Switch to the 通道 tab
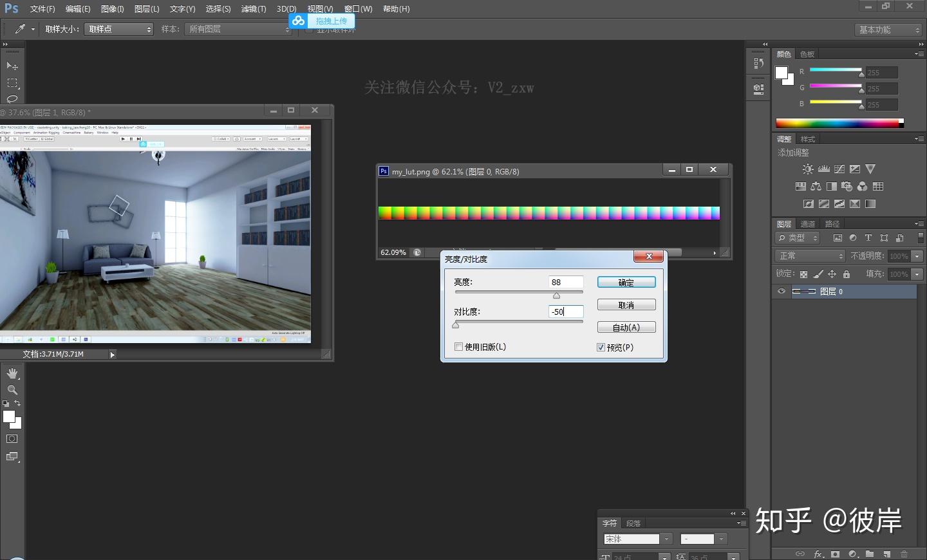The image size is (927, 560). pyautogui.click(x=808, y=224)
